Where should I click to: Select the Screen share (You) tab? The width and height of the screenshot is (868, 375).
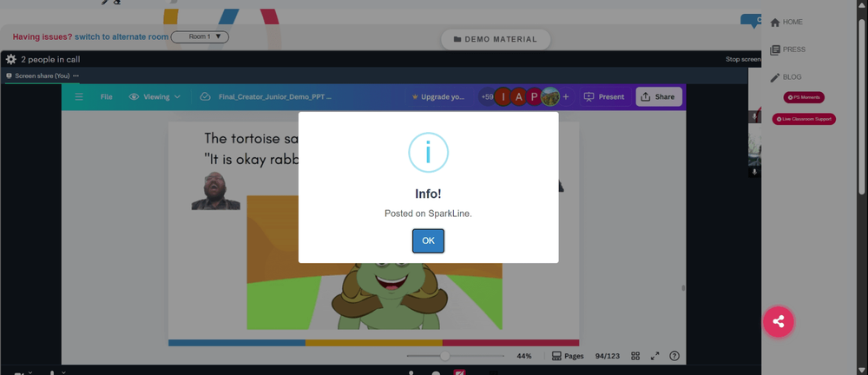coord(42,76)
